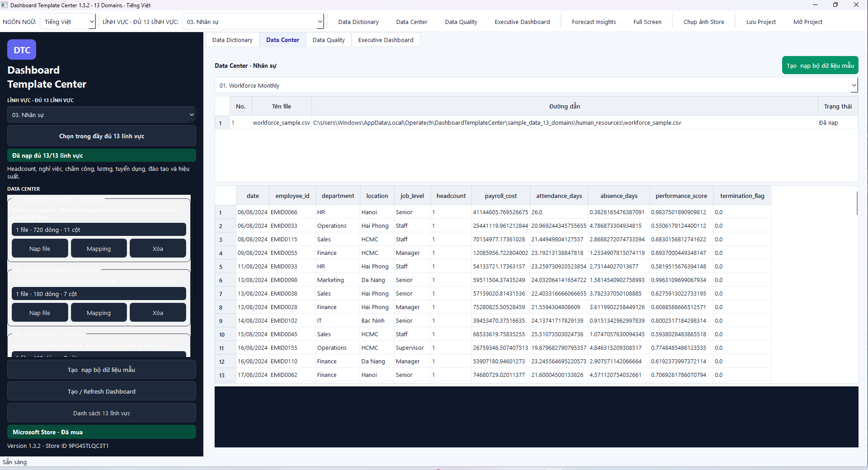Click Mở Project in the toolbar
Screen dimensions: 868x470
[x=807, y=22]
